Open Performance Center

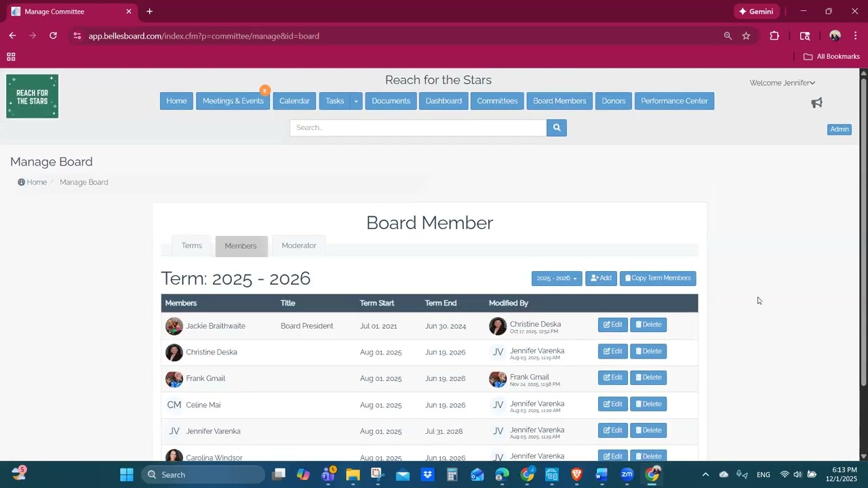tap(674, 101)
